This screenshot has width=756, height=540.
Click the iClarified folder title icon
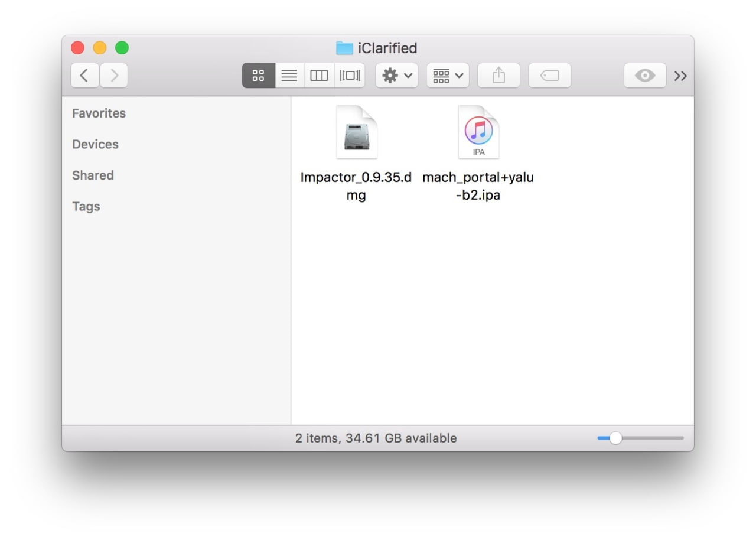click(x=344, y=48)
